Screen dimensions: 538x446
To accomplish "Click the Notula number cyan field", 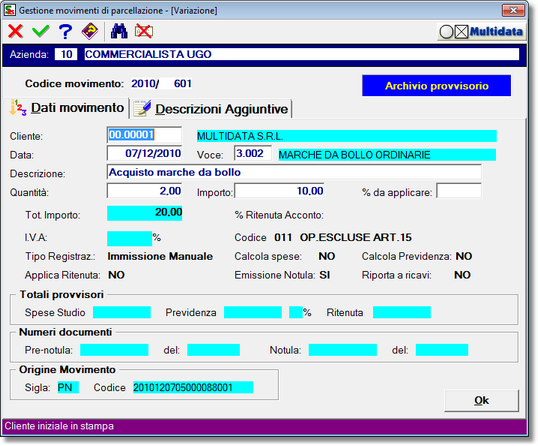I will coord(342,350).
